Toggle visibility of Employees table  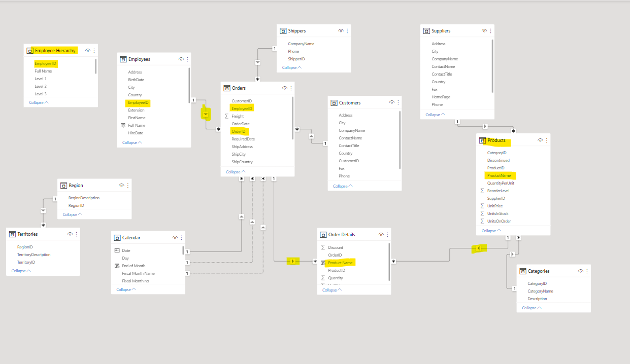(181, 59)
